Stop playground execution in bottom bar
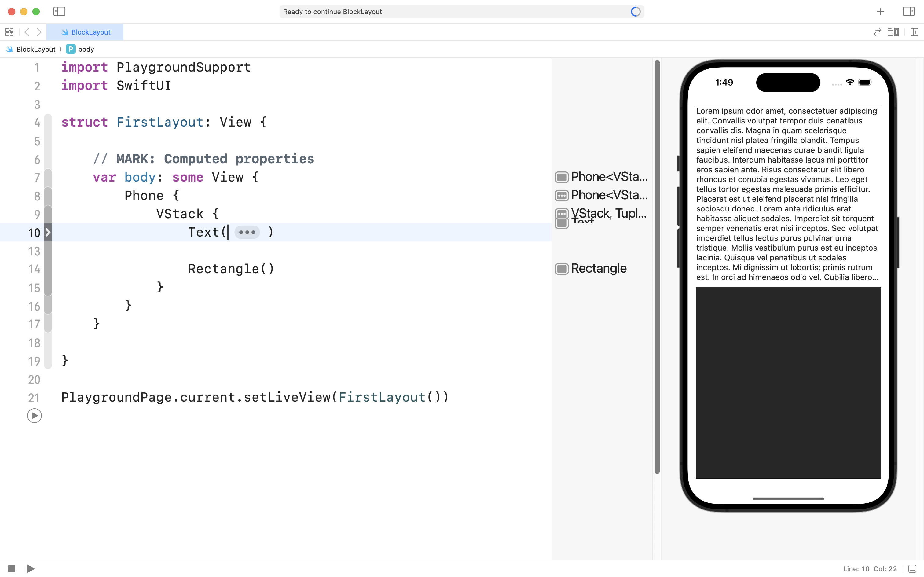 pos(11,569)
